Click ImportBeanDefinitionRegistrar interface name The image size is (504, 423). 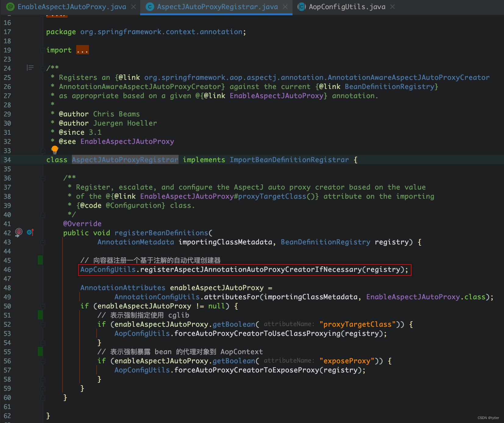click(289, 160)
